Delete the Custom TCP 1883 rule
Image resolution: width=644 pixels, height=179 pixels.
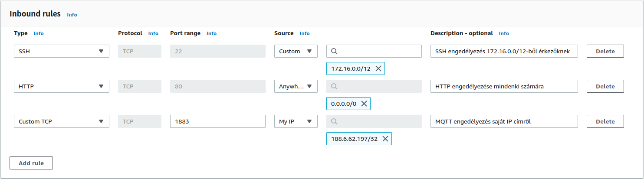pos(605,121)
